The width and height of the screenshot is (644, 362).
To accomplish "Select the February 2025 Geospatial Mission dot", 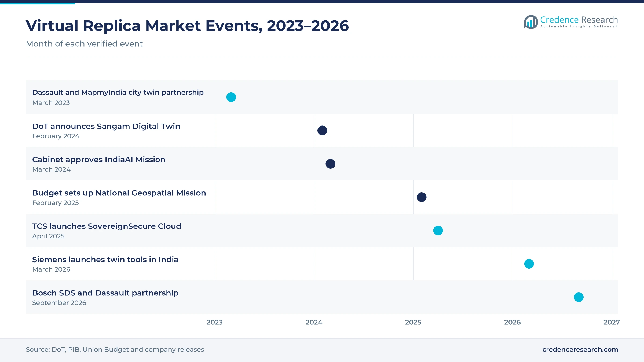I will pos(422,197).
